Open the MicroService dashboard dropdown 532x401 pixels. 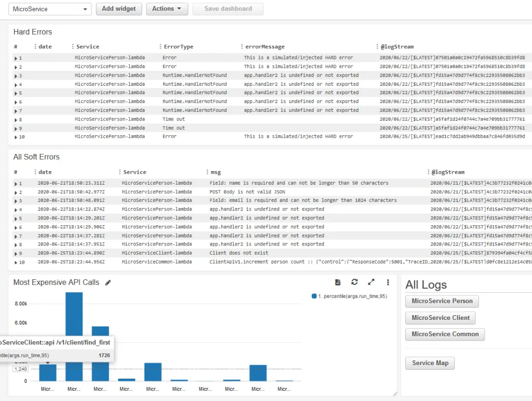(x=50, y=9)
